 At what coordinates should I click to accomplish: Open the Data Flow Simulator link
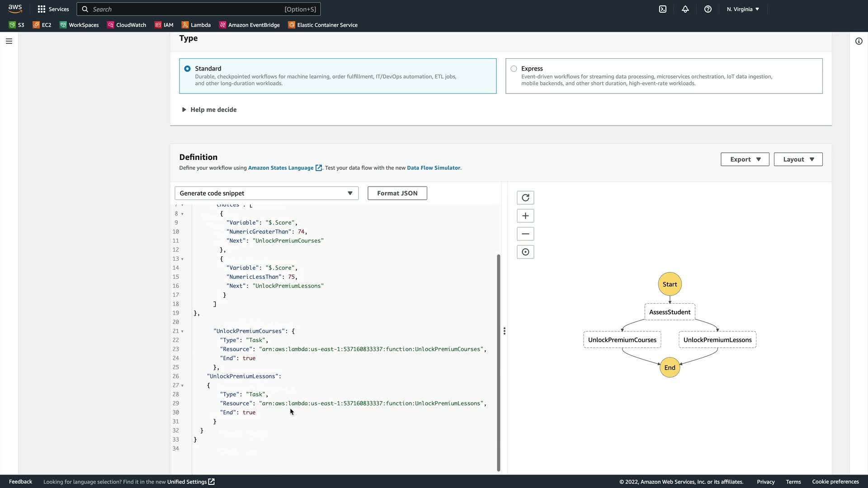coord(433,168)
